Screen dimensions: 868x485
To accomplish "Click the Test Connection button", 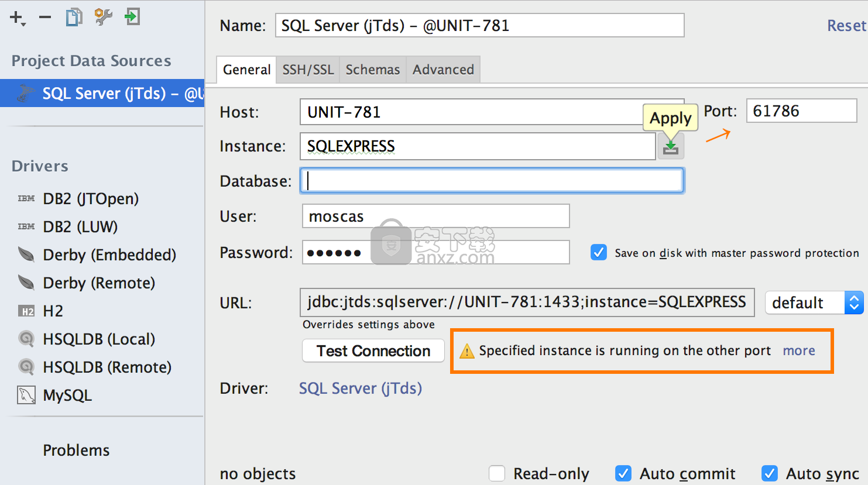I will point(373,351).
